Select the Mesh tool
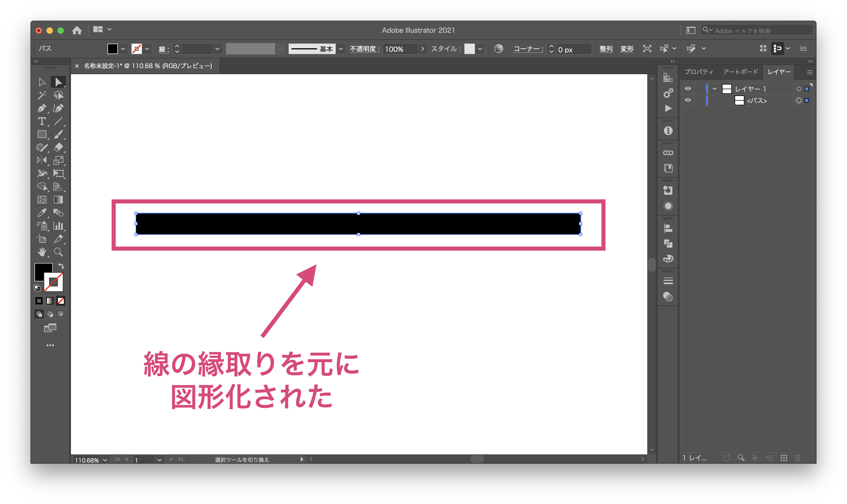Screen dimensions: 847x504 click(42, 200)
